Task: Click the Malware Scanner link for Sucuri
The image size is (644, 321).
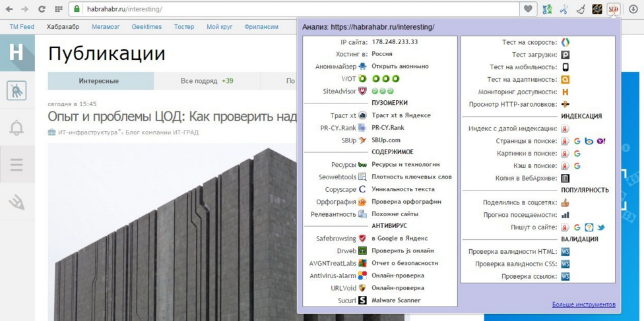Action: click(396, 301)
